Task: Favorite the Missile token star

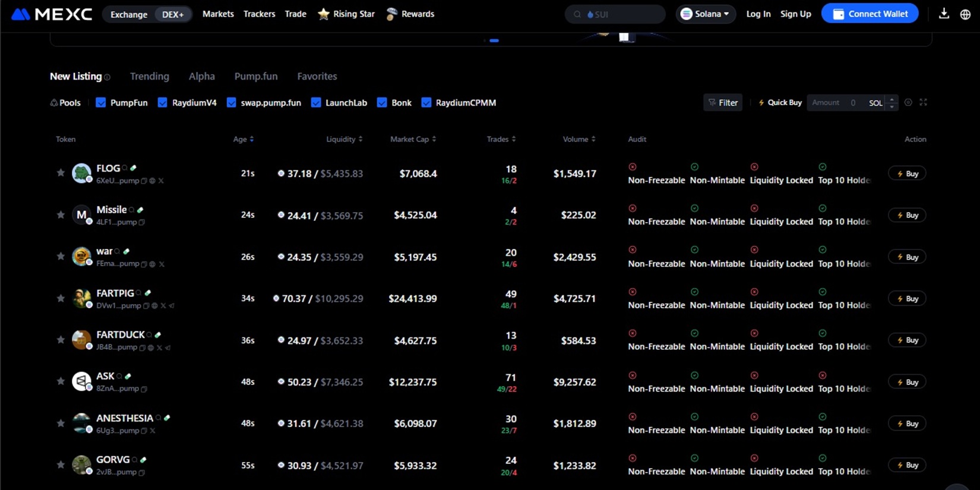Action: (61, 214)
